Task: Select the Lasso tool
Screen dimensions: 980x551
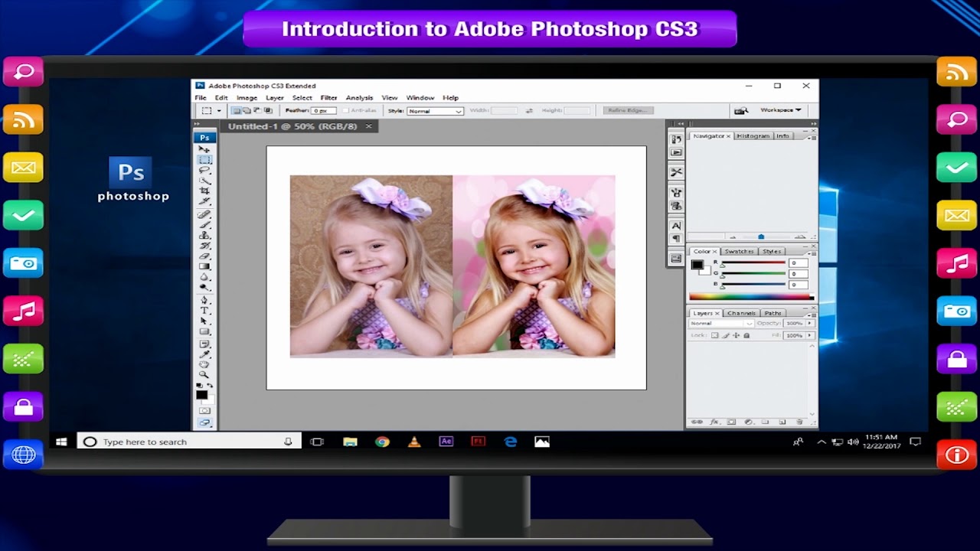Action: tap(204, 170)
